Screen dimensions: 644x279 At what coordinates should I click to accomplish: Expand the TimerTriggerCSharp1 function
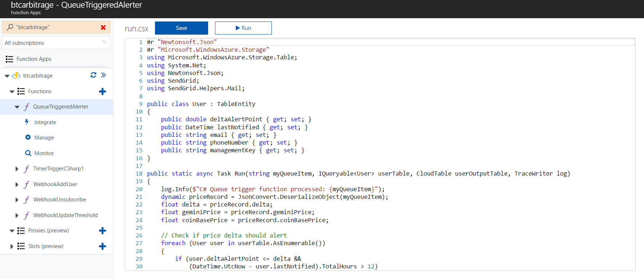click(x=17, y=169)
